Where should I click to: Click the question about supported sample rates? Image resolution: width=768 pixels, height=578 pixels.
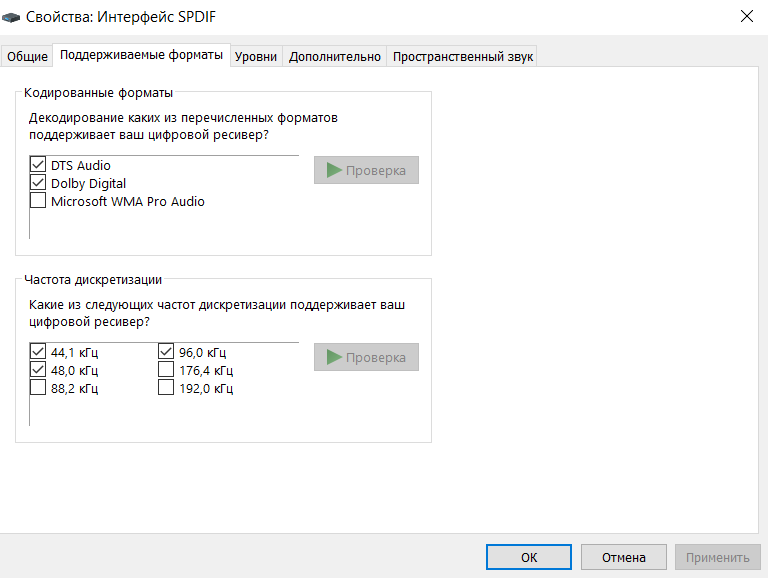click(217, 313)
